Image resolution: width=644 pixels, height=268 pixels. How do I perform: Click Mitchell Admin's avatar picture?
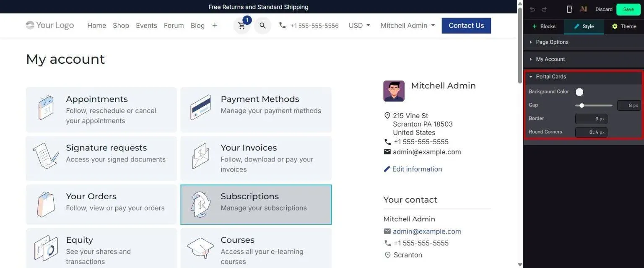(x=394, y=91)
